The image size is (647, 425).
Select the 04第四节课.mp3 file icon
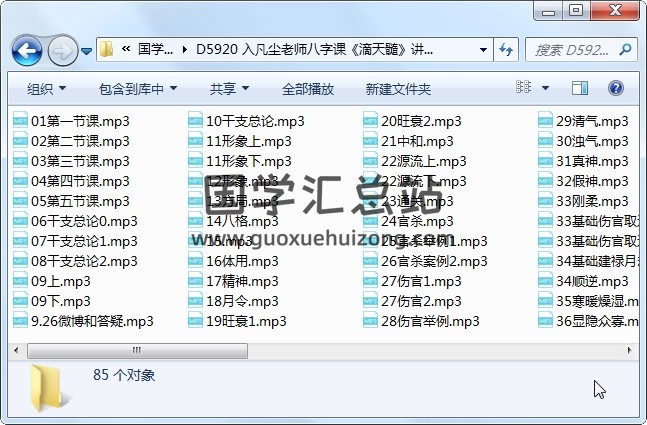[x=20, y=181]
